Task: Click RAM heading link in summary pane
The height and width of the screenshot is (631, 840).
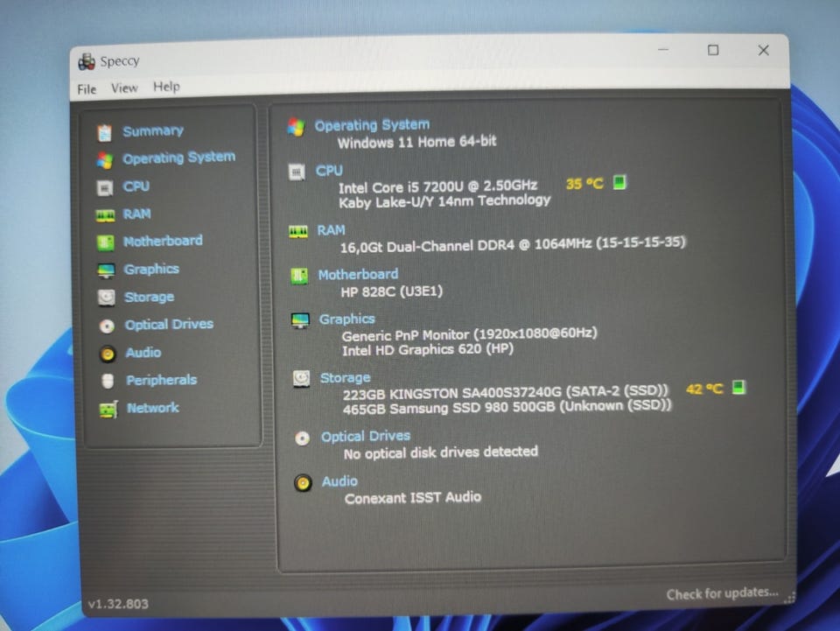Action: [x=331, y=230]
